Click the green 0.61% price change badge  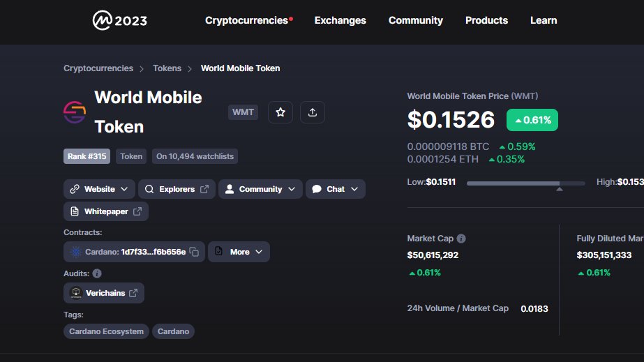pyautogui.click(x=532, y=120)
